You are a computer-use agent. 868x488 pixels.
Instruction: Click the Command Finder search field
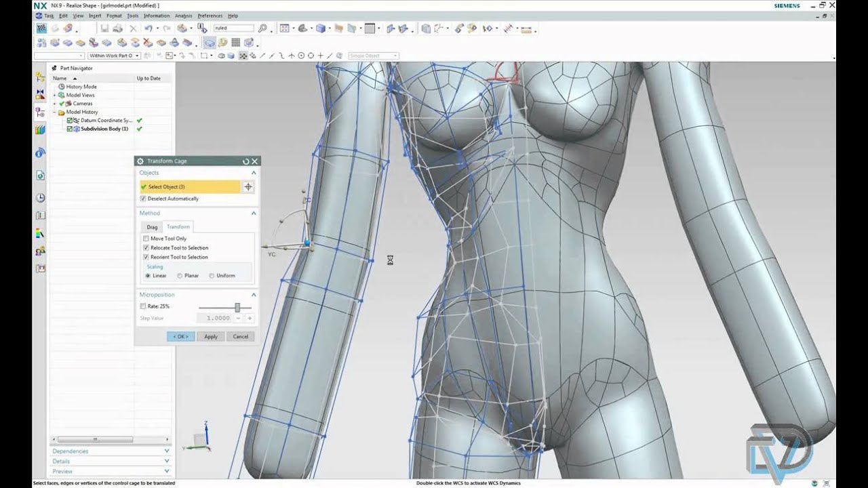coord(233,28)
